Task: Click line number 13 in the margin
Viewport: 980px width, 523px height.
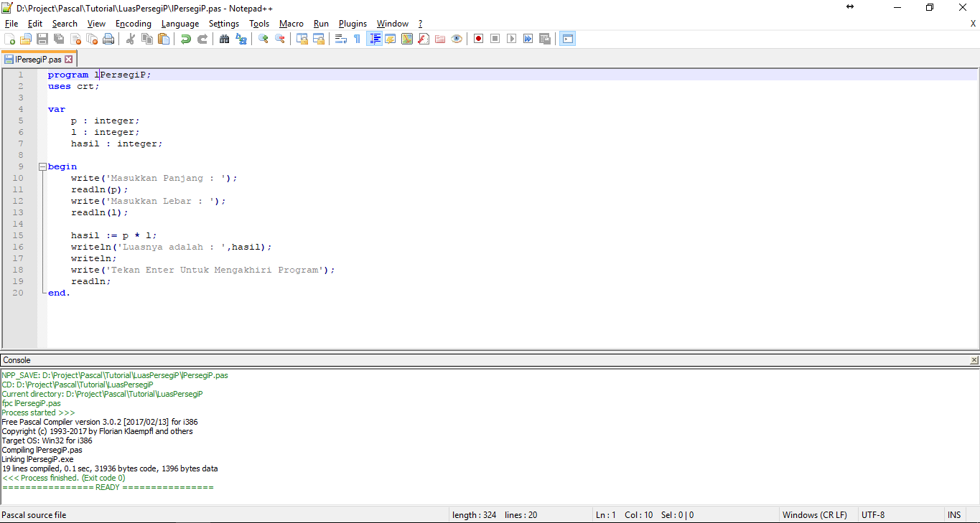Action: 19,212
